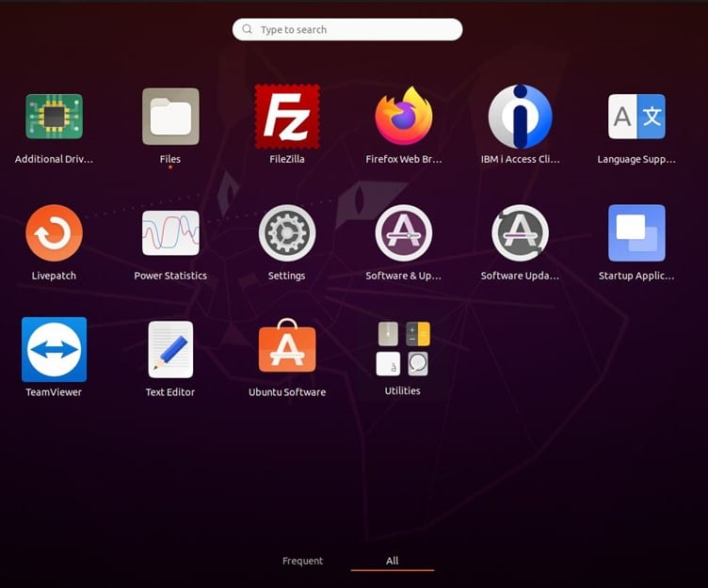Open the Settings gear app
Image resolution: width=708 pixels, height=588 pixels.
(x=287, y=233)
